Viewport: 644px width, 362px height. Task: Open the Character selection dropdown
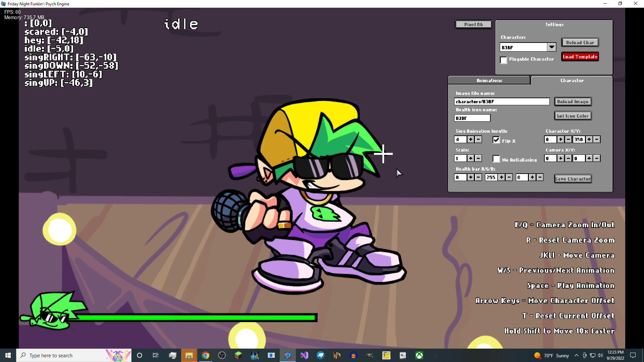coord(552,47)
